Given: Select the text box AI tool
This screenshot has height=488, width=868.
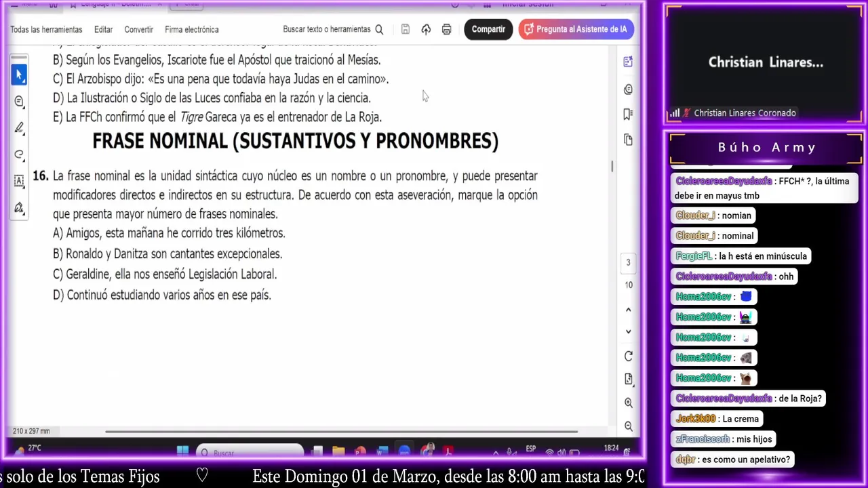Looking at the screenshot, I should pos(19,180).
